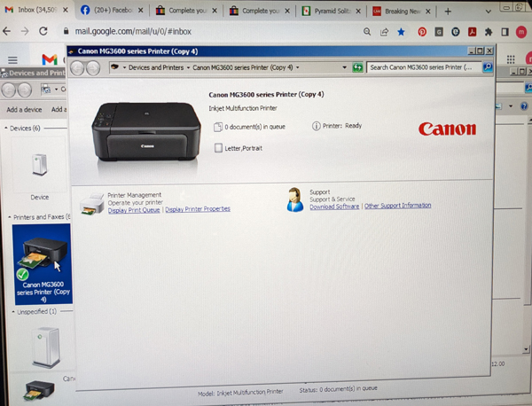
Task: Click back arrow in Canon printer window
Action: pyautogui.click(x=77, y=68)
